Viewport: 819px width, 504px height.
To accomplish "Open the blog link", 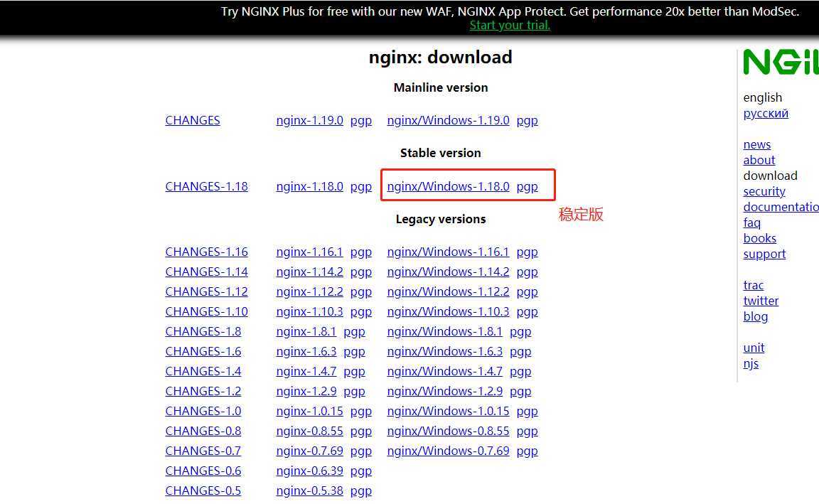I will click(x=755, y=317).
